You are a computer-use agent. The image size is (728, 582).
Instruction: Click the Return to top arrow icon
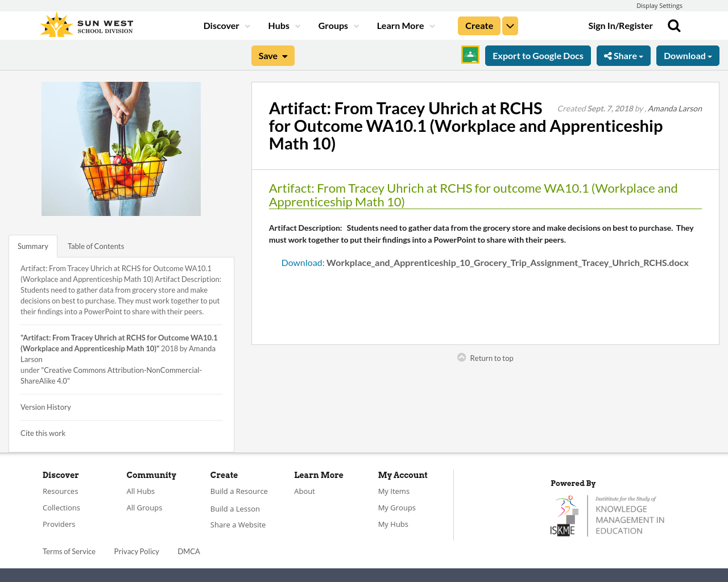[x=462, y=357]
